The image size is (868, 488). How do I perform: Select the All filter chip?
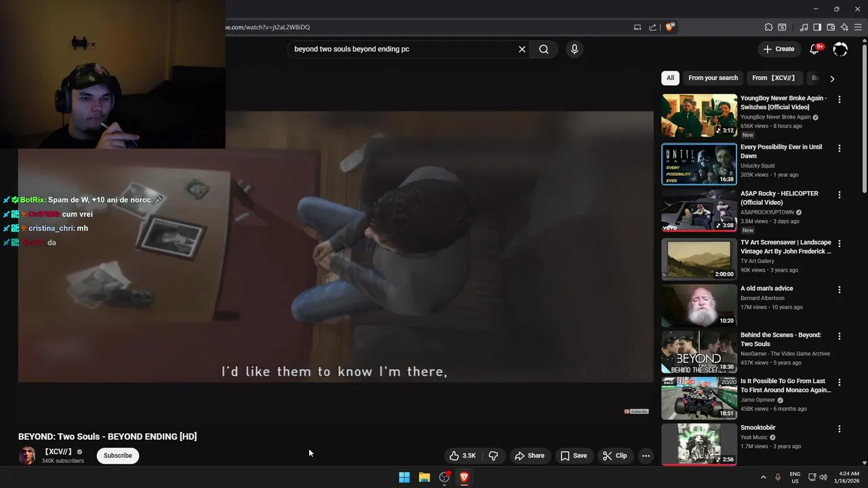pyautogui.click(x=670, y=78)
